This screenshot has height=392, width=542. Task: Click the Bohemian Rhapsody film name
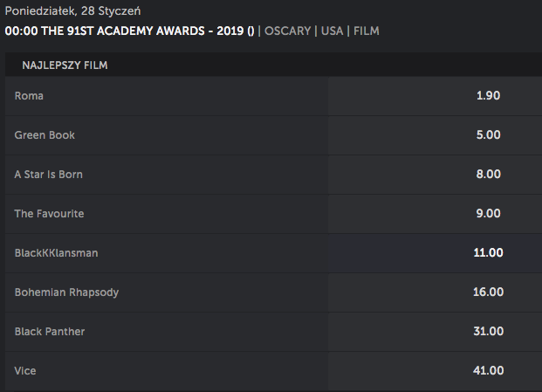click(66, 292)
